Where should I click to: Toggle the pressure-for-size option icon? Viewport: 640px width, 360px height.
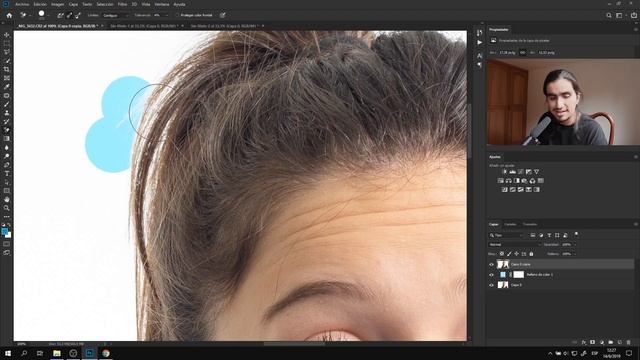222,15
